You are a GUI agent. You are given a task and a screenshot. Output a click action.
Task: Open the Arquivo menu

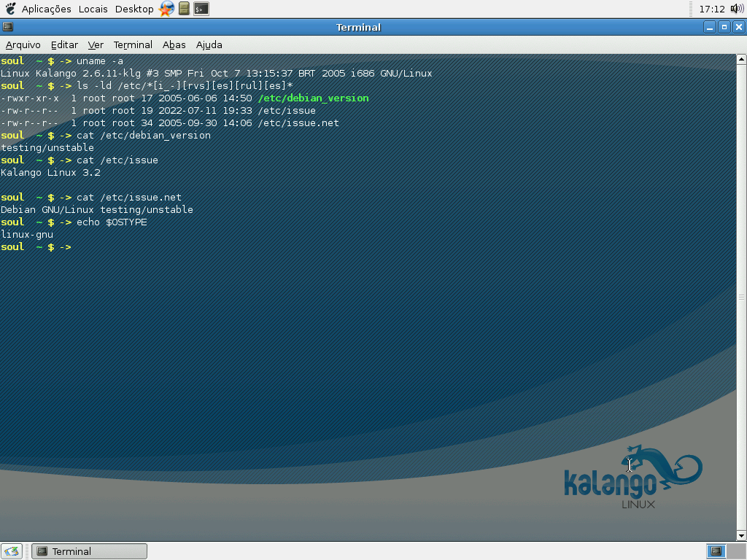[23, 44]
